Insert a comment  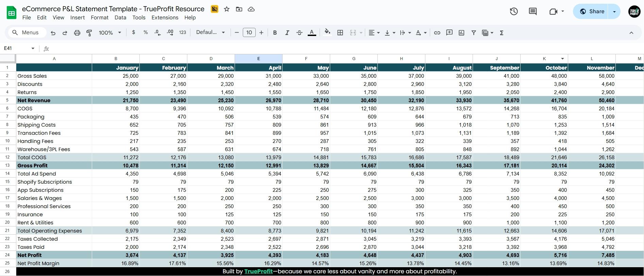coord(450,33)
